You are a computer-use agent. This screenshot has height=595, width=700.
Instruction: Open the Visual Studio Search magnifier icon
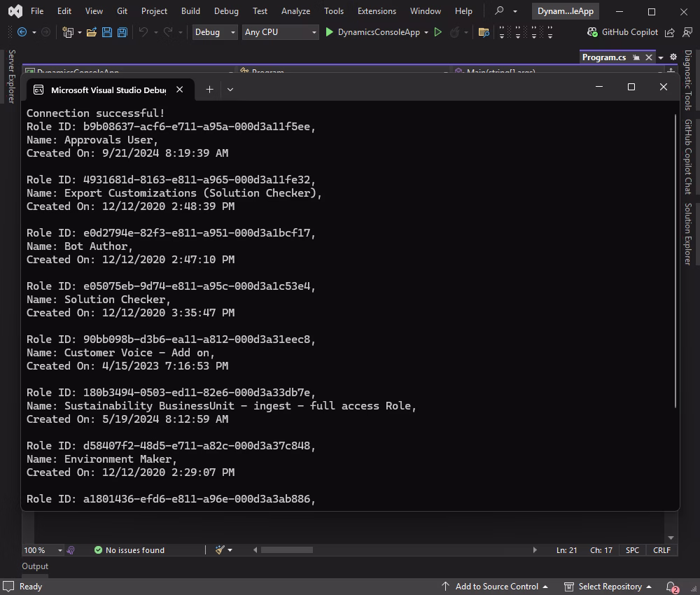point(499,10)
